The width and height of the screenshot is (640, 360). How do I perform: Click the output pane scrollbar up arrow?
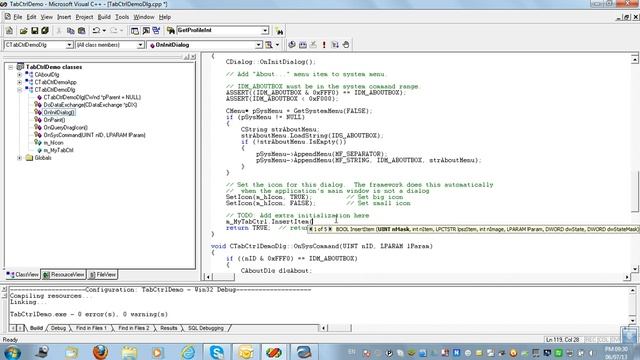(x=633, y=290)
